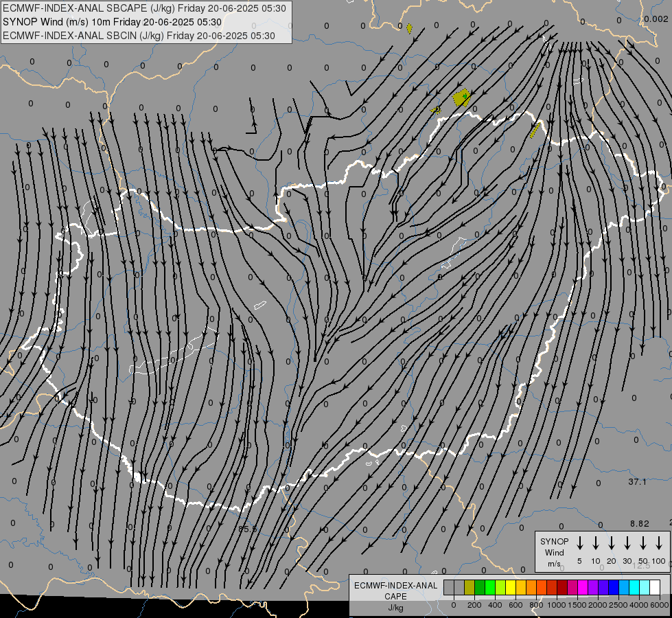Click the 4000 tick label in CAPE legend
672x618 pixels.
point(639,605)
